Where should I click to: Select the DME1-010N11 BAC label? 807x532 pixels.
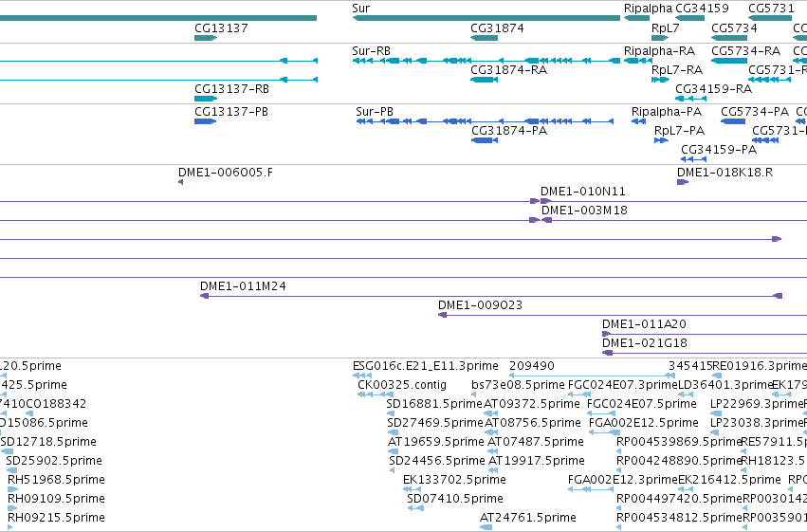tap(582, 192)
